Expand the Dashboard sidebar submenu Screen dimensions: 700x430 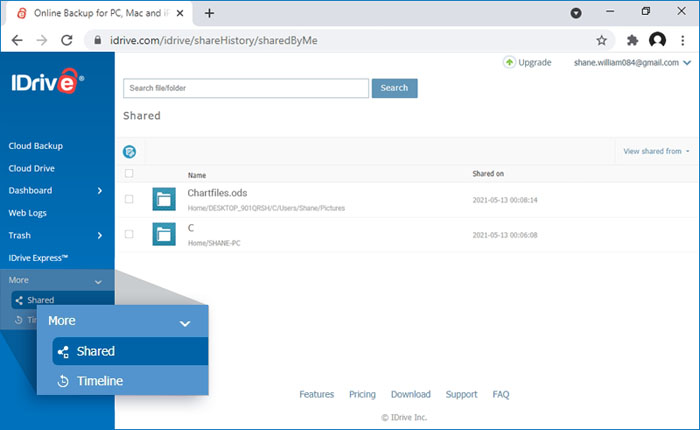click(x=99, y=190)
